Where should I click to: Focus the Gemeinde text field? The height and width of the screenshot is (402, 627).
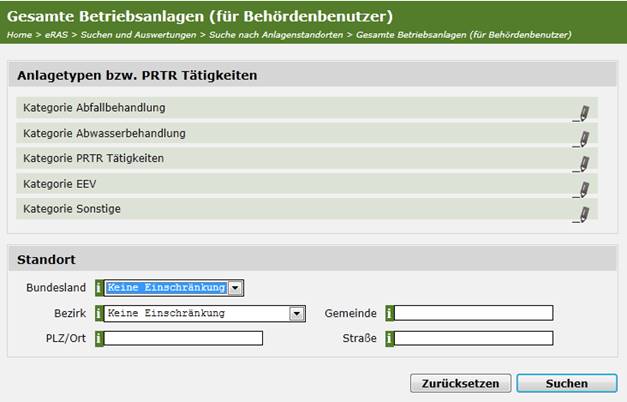click(474, 313)
